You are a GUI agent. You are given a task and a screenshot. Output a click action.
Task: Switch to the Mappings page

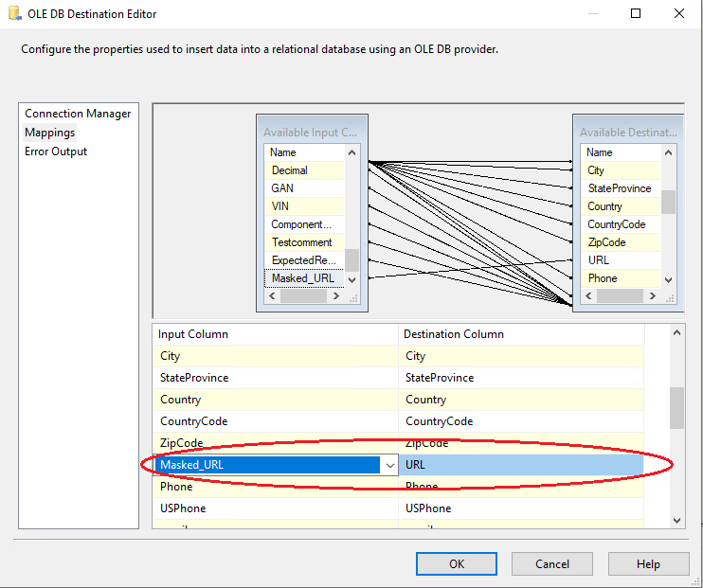pyautogui.click(x=50, y=133)
